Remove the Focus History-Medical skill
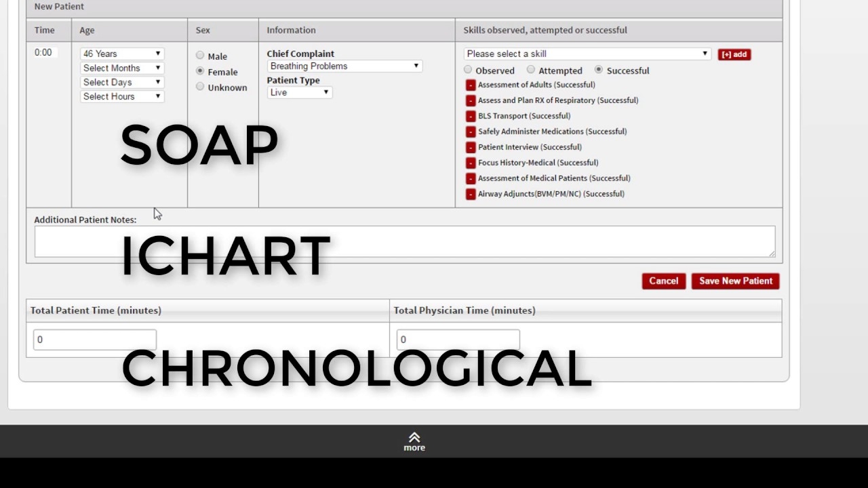868x488 pixels. [x=471, y=163]
